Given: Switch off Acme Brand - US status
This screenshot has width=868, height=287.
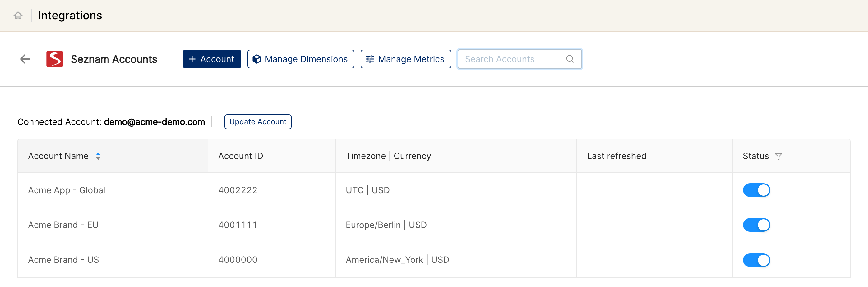Looking at the screenshot, I should click(756, 260).
